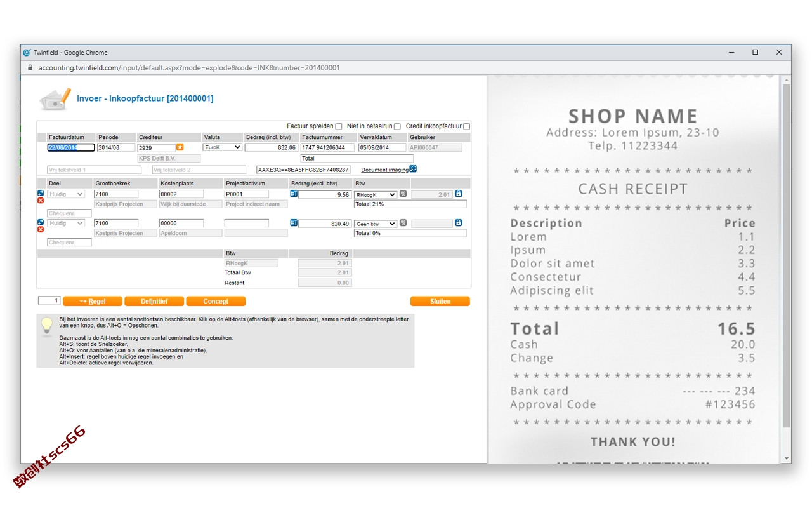Viewport: 812px width, 508px height.
Task: Click the Restant value 0.00
Action: [x=325, y=283]
